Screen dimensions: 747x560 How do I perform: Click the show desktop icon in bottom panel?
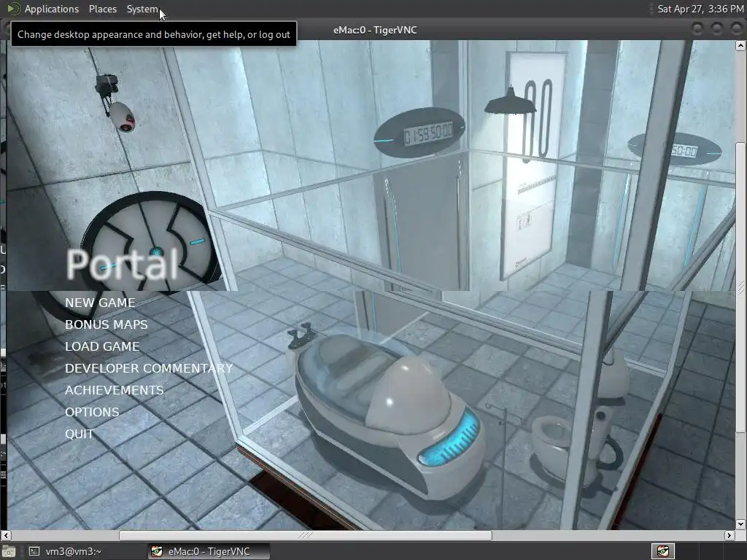tap(9, 551)
